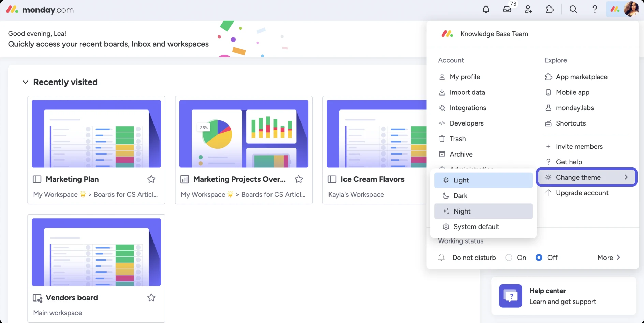Screen dimensions: 644x323
Task: Open the Archive
Action: 456,154
